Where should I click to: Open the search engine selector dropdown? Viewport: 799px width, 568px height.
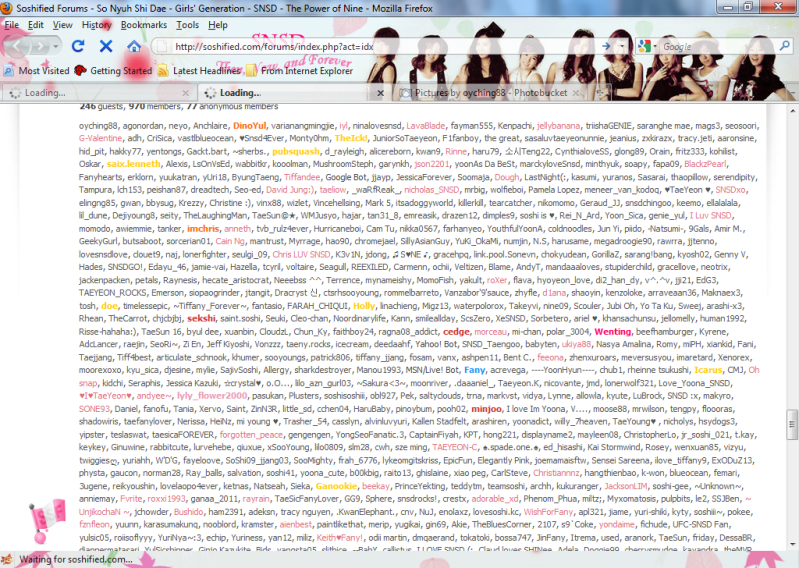click(x=654, y=46)
